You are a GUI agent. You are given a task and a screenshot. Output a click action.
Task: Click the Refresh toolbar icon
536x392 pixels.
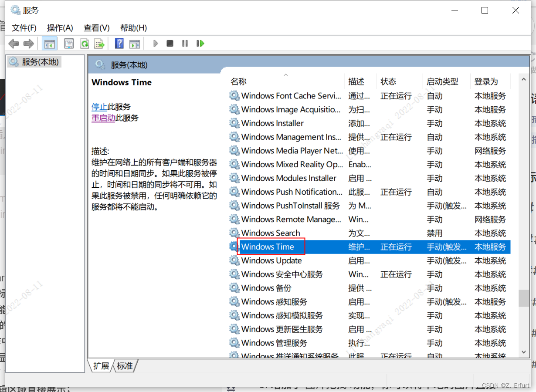tap(85, 44)
